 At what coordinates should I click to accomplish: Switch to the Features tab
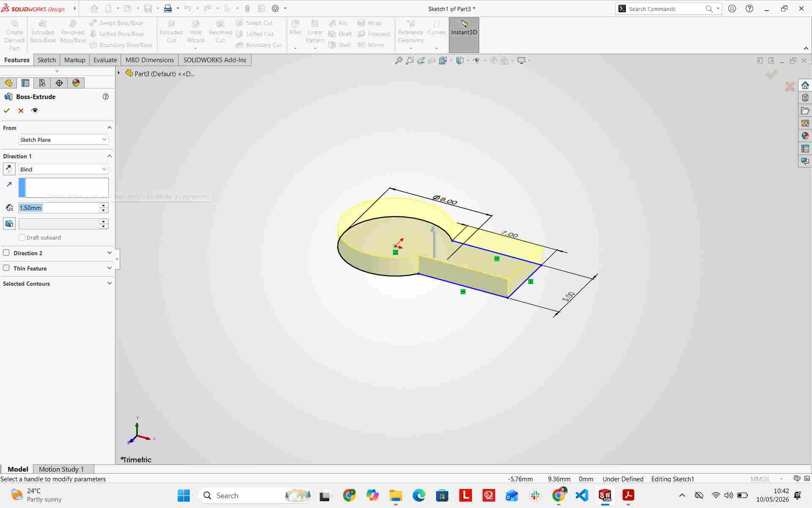click(x=17, y=60)
